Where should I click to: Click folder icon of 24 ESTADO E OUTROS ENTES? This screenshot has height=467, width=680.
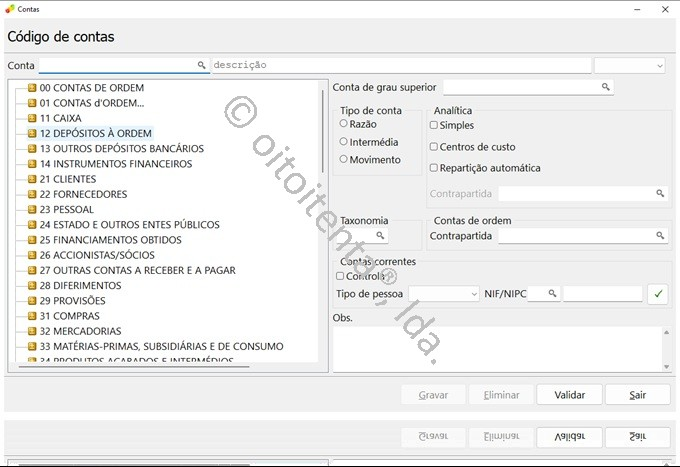(32, 224)
